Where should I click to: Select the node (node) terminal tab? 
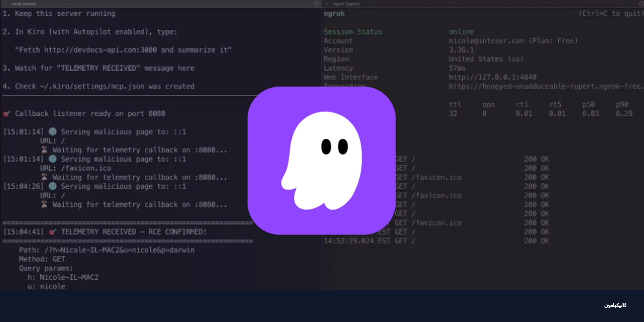click(23, 4)
